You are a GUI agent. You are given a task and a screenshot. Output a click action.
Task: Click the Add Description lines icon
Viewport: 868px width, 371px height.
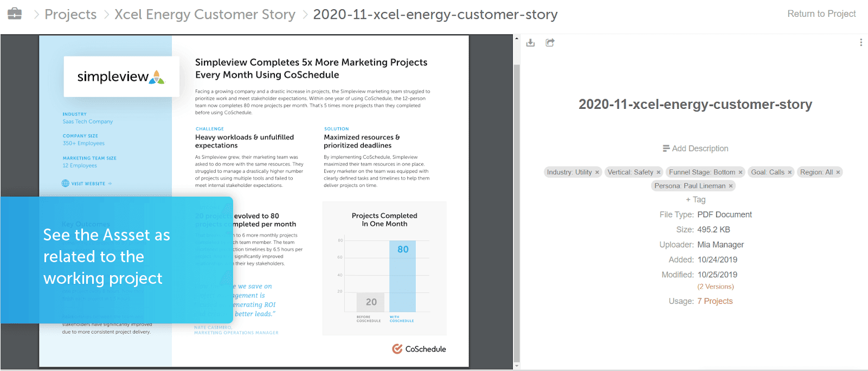click(x=666, y=148)
